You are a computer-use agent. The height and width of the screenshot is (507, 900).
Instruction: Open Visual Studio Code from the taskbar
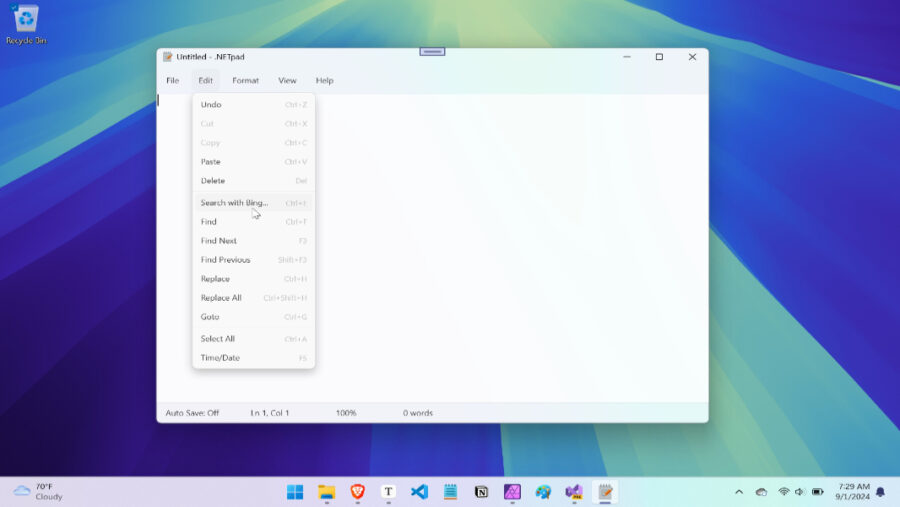point(420,492)
